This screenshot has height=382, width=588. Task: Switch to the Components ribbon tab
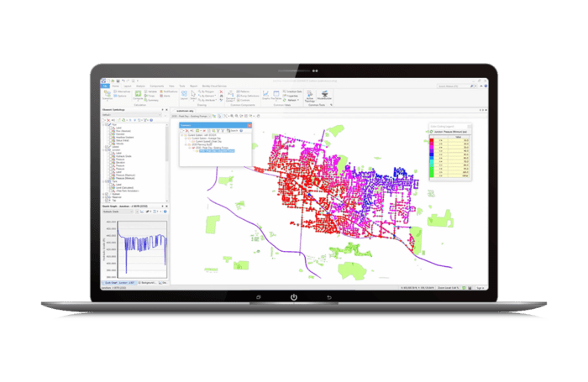[157, 86]
